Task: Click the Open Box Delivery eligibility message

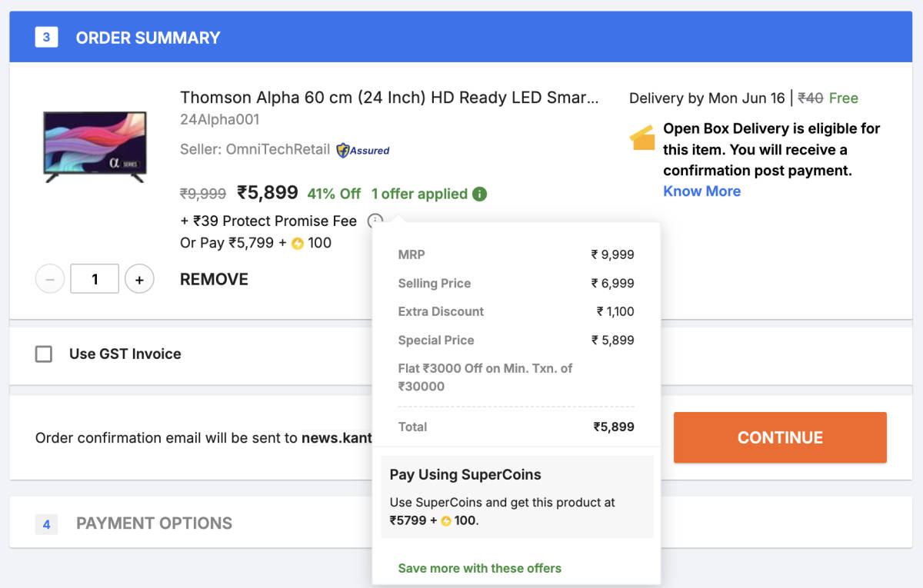Action: (x=771, y=149)
